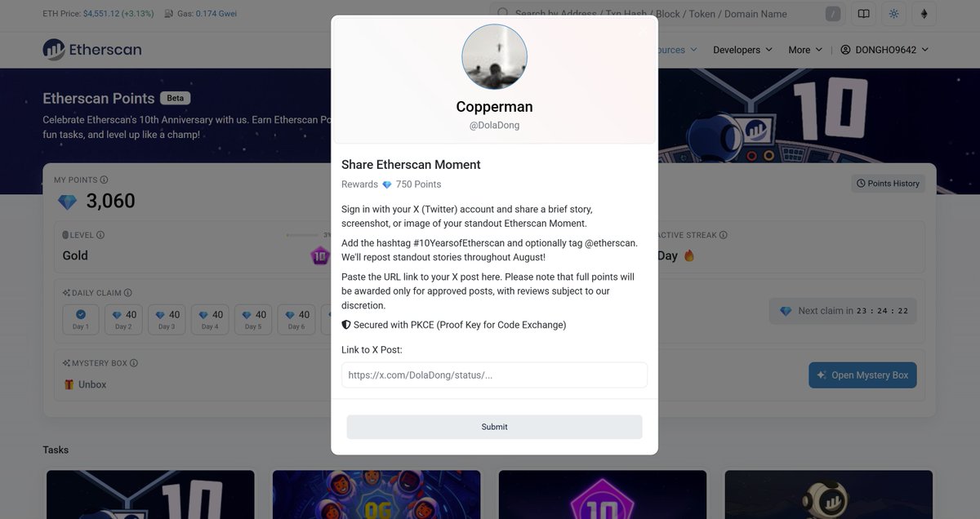This screenshot has height=519, width=980.
Task: Click the diamond icon next to 3,060 points
Action: tap(67, 202)
